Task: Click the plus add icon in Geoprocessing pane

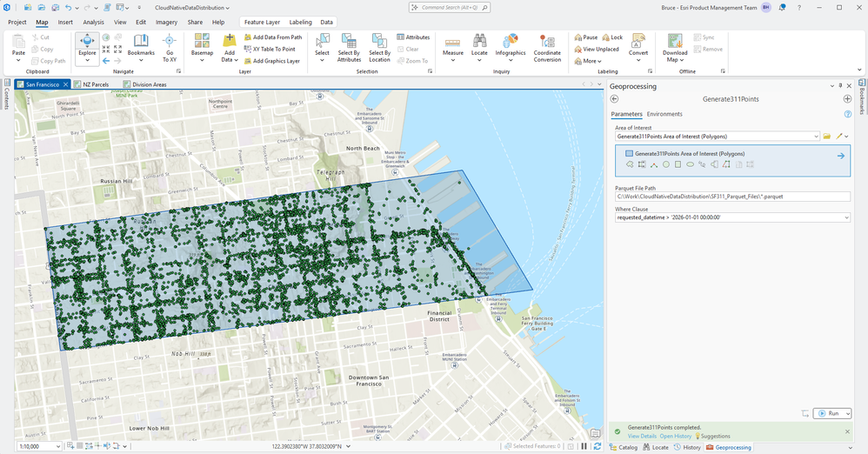Action: click(x=847, y=99)
